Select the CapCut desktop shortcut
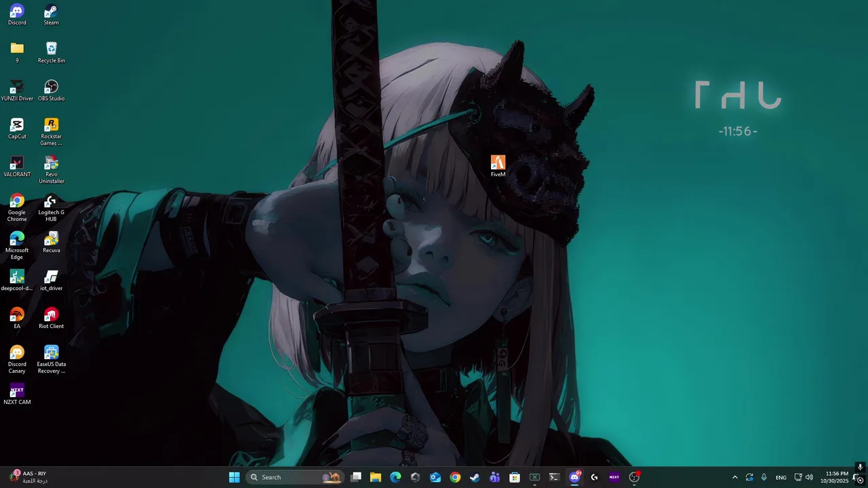The width and height of the screenshot is (868, 488). tap(17, 129)
